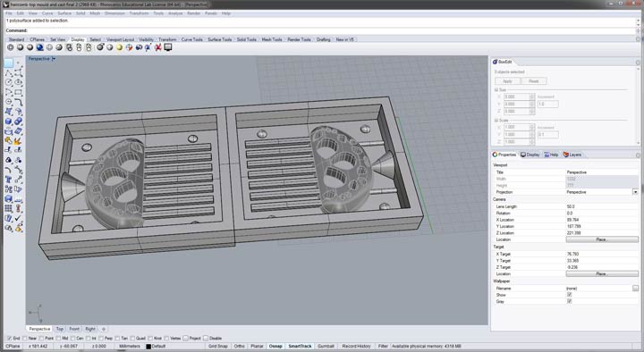Image resolution: width=644 pixels, height=352 pixels.
Task: Enable the Project osnap checkbox
Action: 186,339
